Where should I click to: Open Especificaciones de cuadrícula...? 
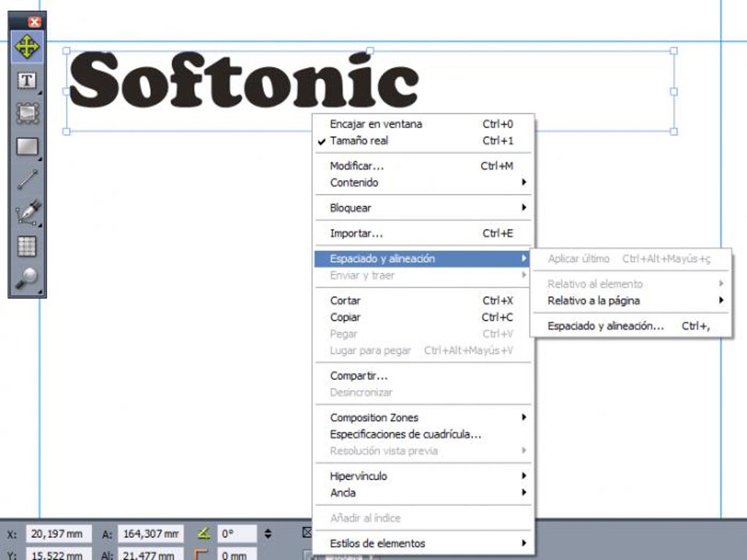pyautogui.click(x=423, y=435)
